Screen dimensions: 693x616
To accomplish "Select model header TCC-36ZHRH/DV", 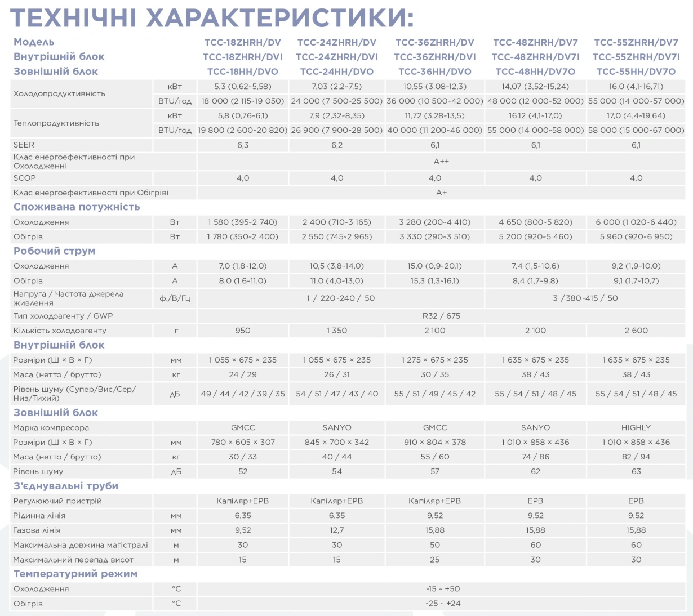I will pyautogui.click(x=435, y=42).
